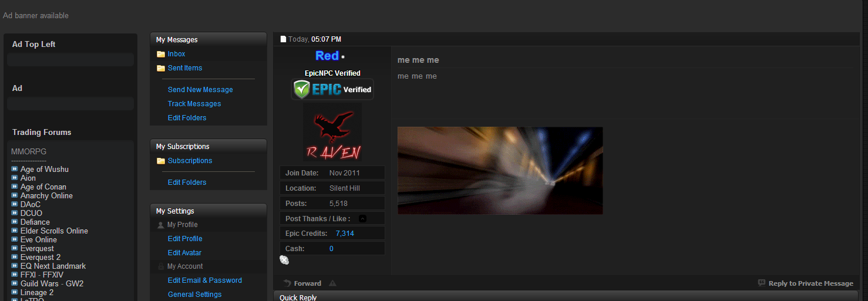868x301 pixels.
Task: Click Edit Folders under My Messages
Action: [187, 118]
